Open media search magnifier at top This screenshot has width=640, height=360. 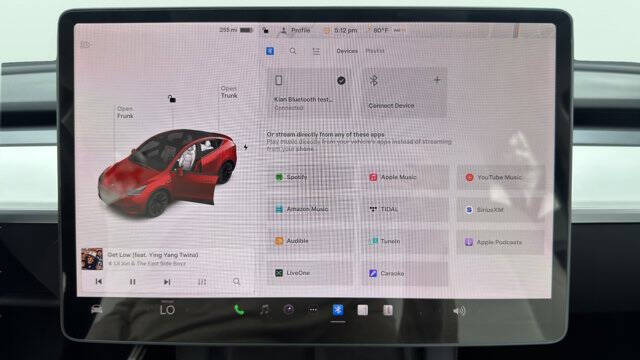click(293, 51)
